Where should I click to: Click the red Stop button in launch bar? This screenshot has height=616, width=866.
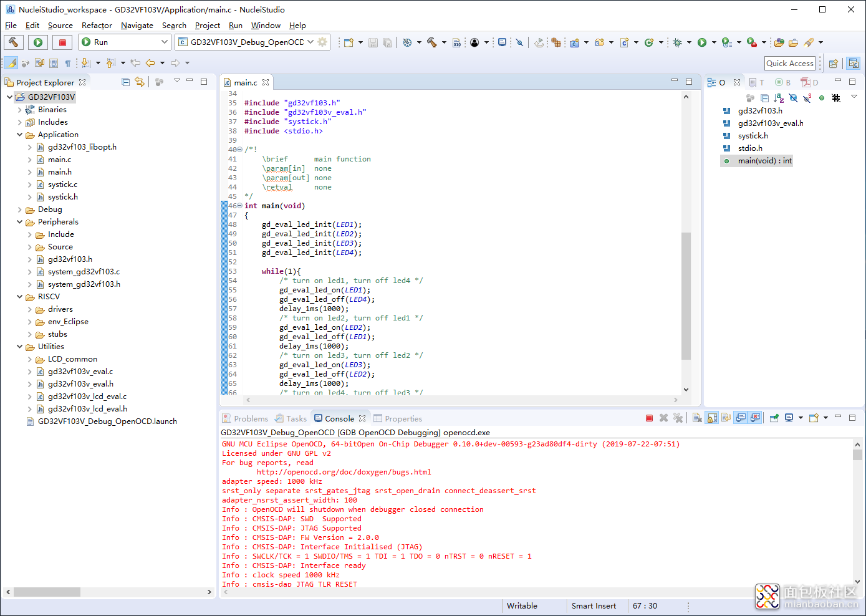[x=62, y=42]
